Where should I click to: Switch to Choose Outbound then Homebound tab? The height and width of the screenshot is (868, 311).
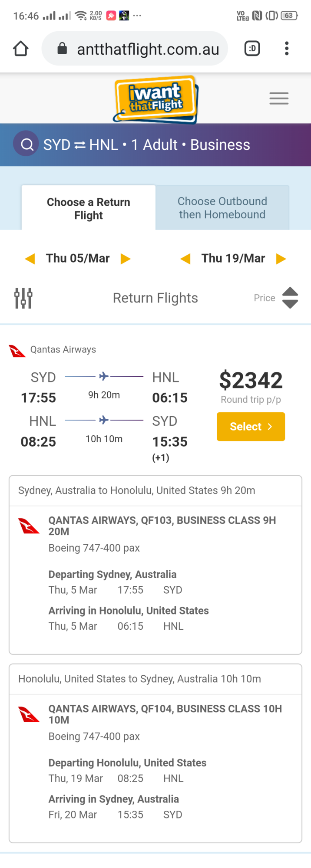pyautogui.click(x=222, y=208)
